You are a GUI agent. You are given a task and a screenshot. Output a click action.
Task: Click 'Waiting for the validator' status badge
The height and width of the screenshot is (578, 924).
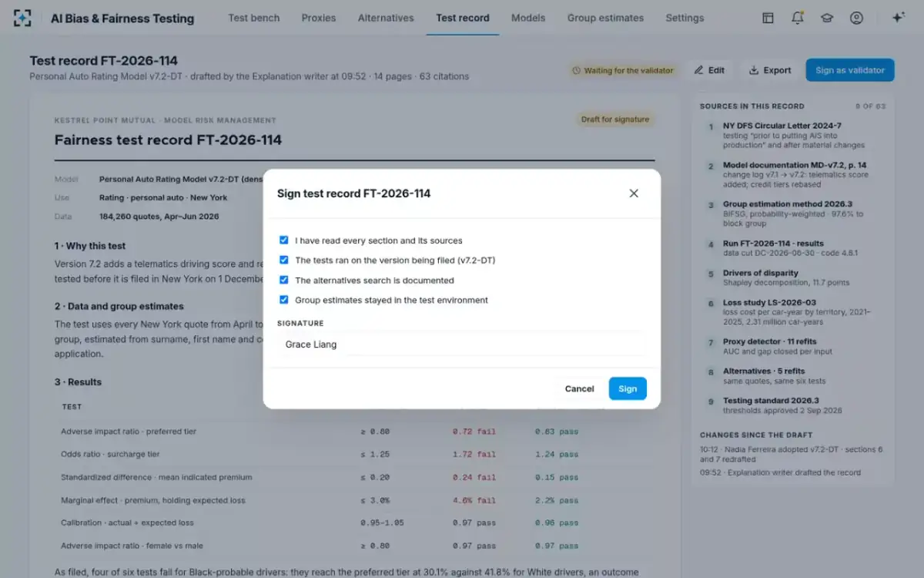tap(623, 70)
